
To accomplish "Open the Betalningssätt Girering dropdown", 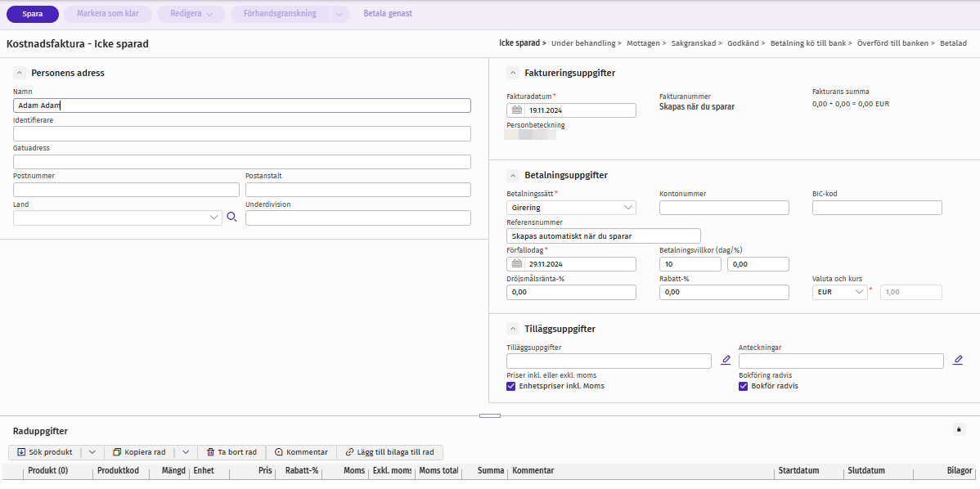I will 571,208.
